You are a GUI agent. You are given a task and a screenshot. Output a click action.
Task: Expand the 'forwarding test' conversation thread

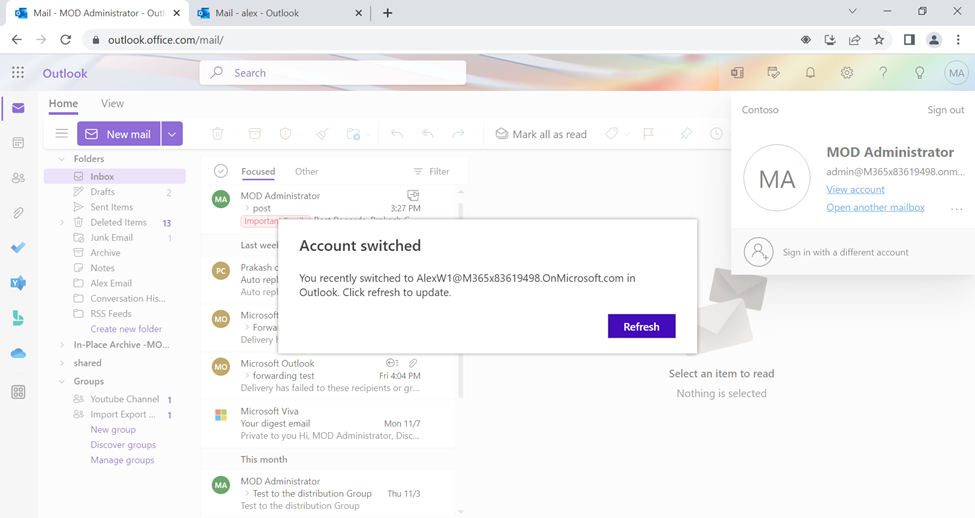click(247, 376)
